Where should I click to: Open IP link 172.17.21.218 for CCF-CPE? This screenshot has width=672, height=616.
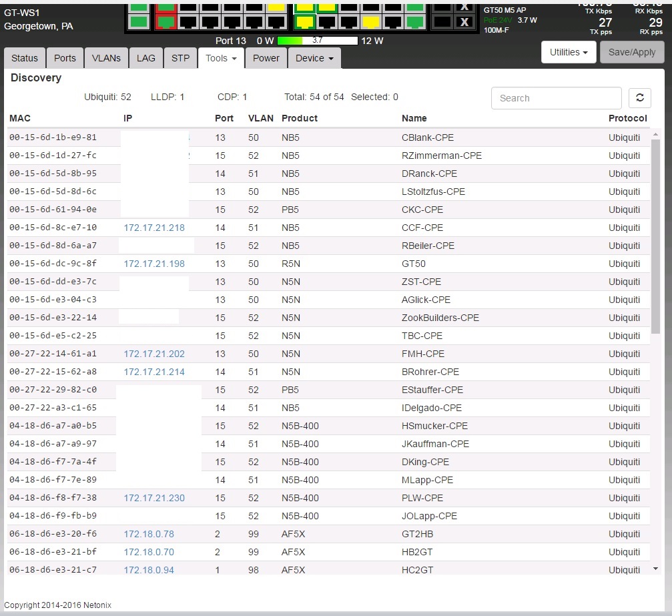tap(154, 228)
